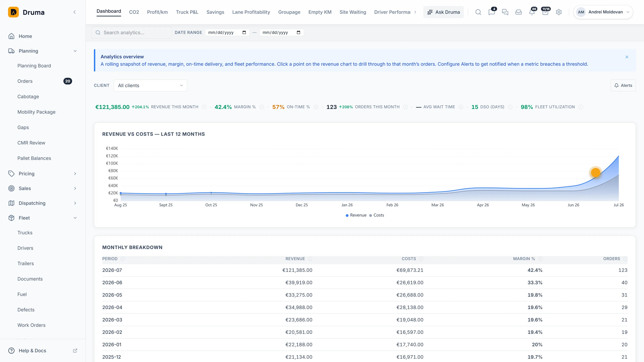
Task: Click the start date range field
Action: pyautogui.click(x=227, y=33)
